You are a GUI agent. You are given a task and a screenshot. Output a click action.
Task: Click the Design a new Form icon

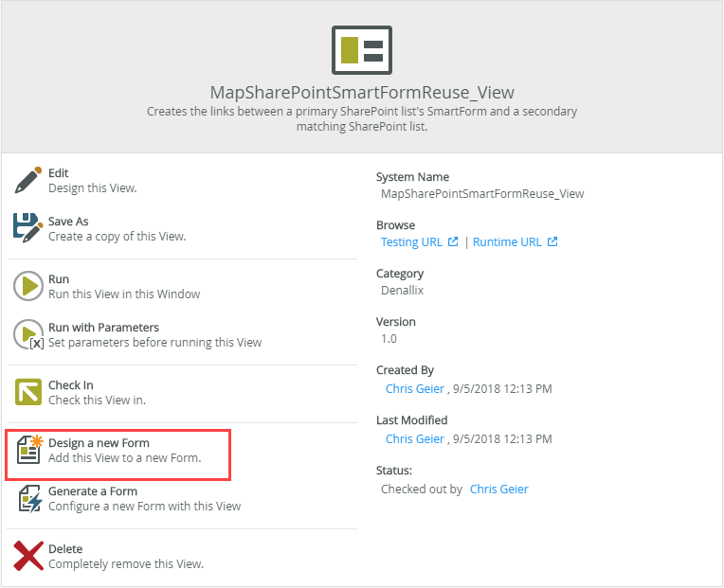(29, 450)
